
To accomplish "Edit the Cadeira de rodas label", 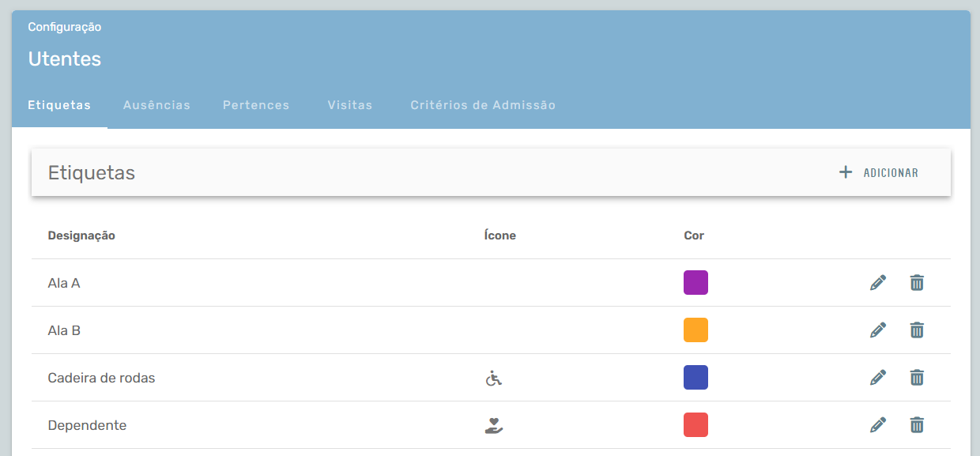I will pyautogui.click(x=878, y=378).
